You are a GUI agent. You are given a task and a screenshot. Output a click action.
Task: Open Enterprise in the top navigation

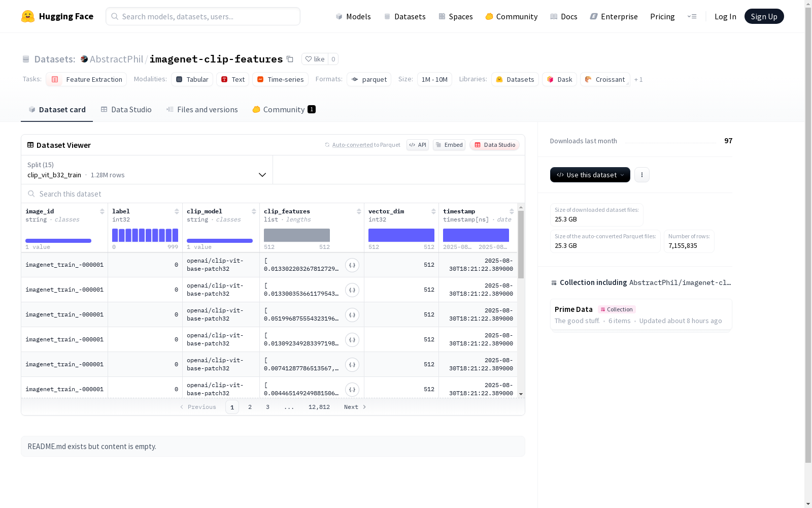614,16
